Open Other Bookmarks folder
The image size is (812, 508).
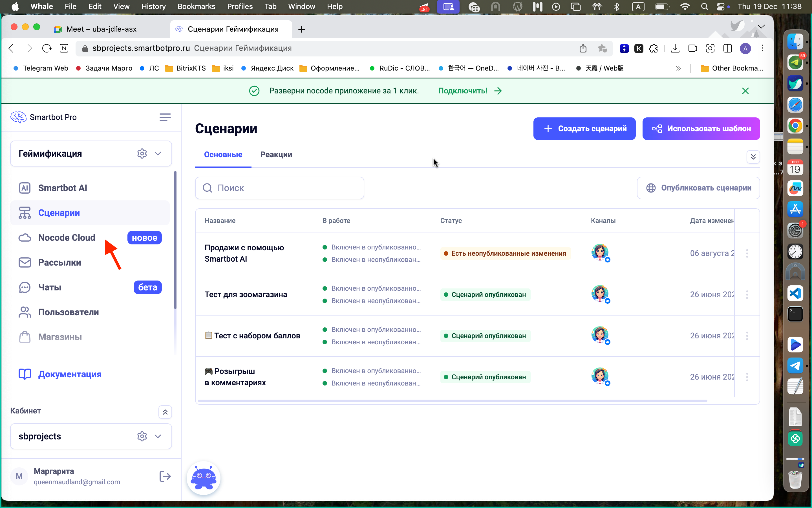732,68
